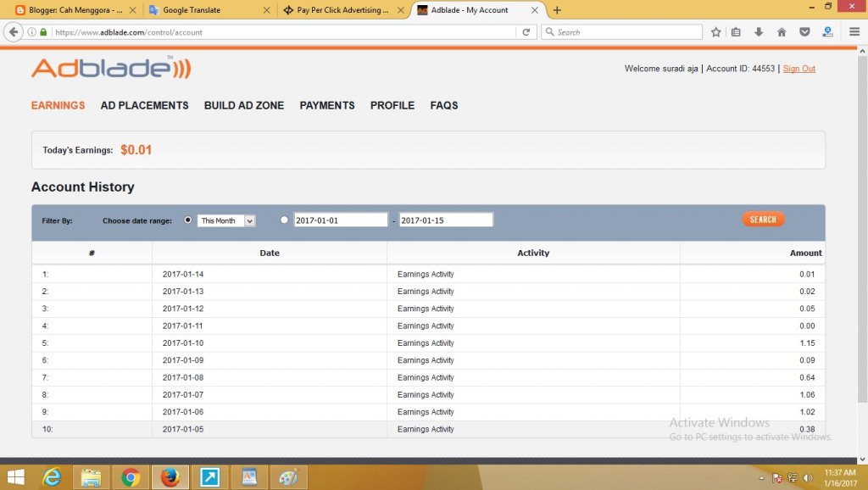Open the This Month dropdown
Screen dimensions: 868x490
(x=226, y=220)
